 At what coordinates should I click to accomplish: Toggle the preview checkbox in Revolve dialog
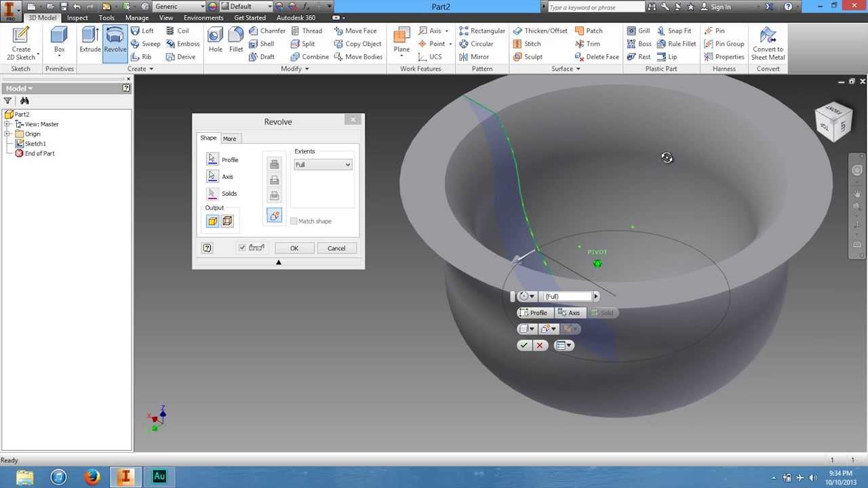click(x=242, y=248)
